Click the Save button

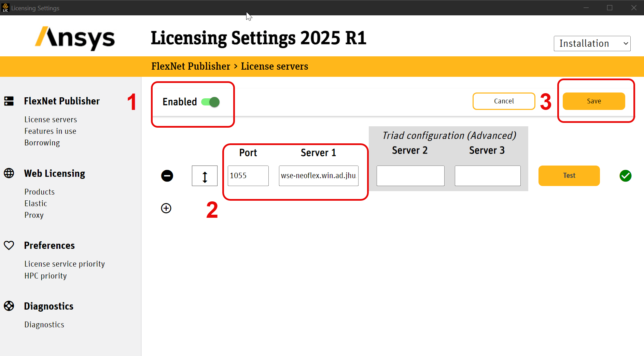pyautogui.click(x=594, y=101)
